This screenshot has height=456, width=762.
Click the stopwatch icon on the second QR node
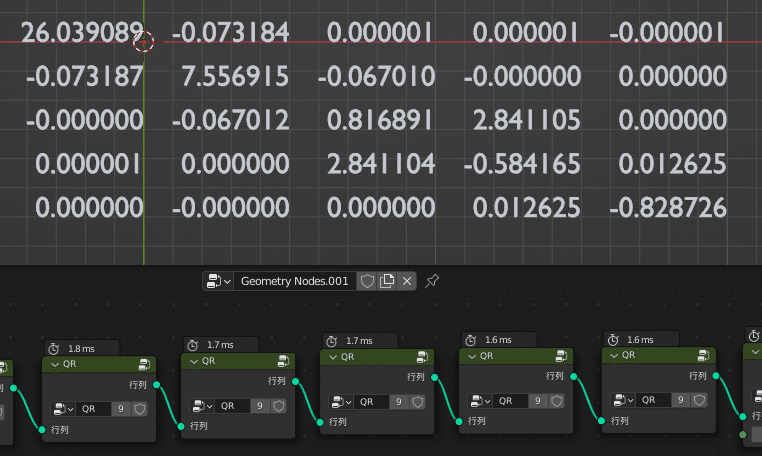(193, 345)
